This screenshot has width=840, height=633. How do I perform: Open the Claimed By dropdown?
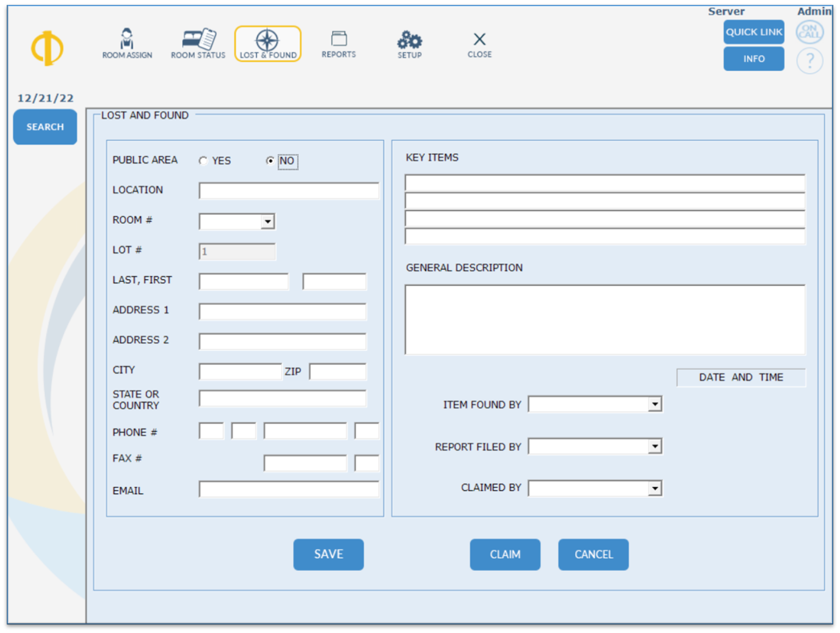[x=654, y=488]
